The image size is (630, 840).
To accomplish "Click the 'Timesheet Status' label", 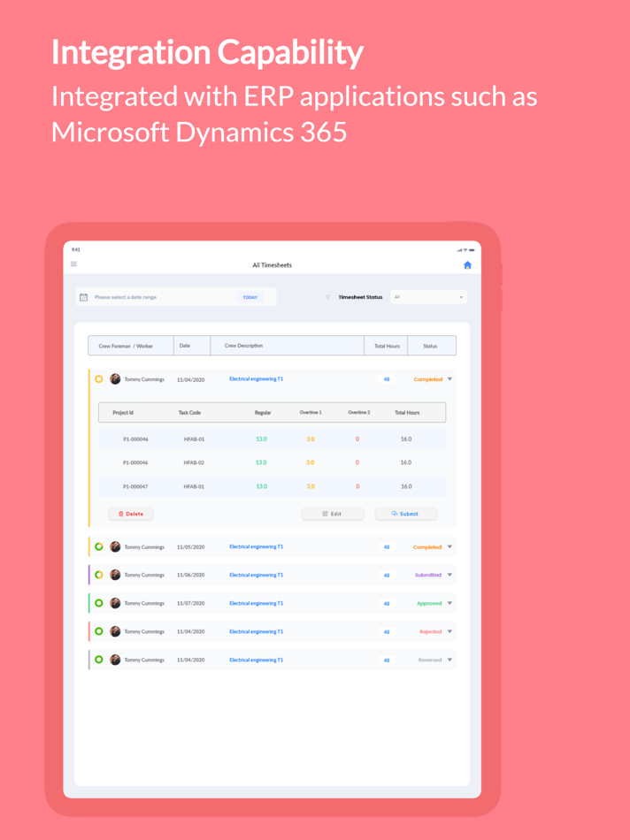I will (x=360, y=297).
